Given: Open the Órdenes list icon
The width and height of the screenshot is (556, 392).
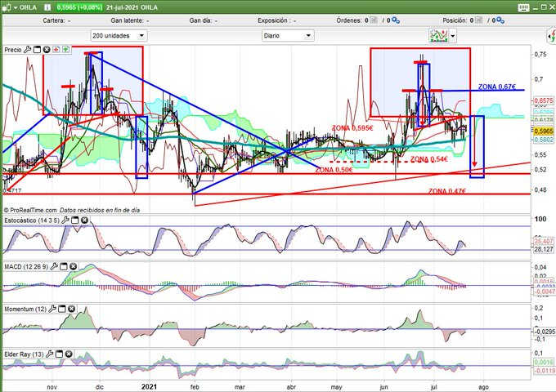Looking at the screenshot, I should pos(374,20).
